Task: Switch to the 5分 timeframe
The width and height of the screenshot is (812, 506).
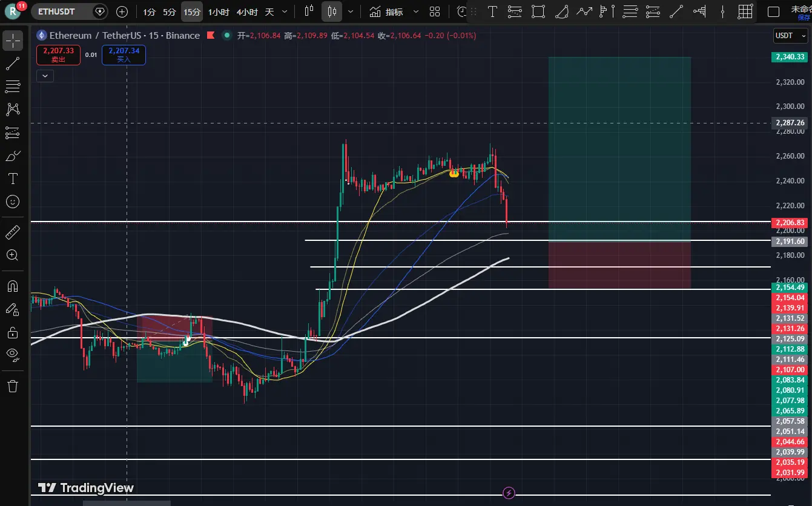Action: pyautogui.click(x=170, y=11)
